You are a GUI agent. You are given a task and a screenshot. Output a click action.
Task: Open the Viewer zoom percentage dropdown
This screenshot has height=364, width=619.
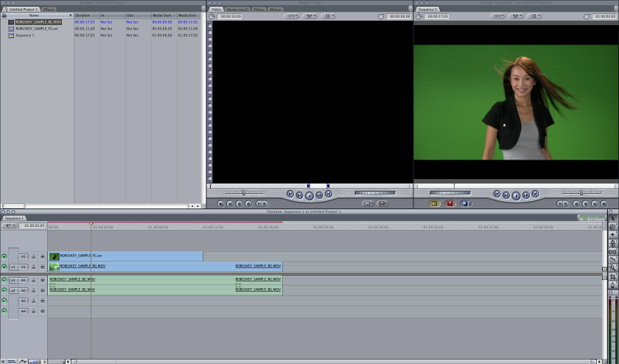291,16
